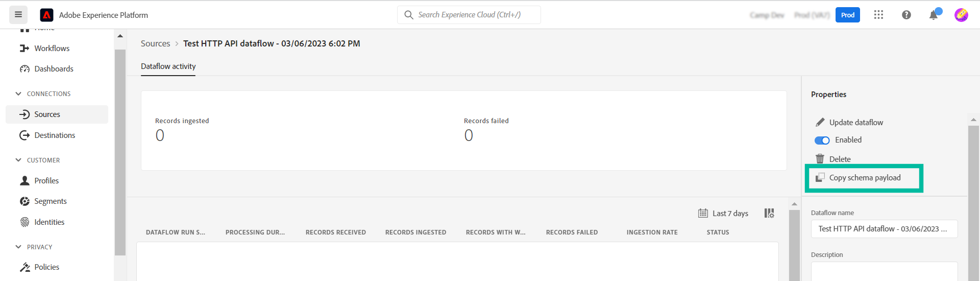Open the help question mark icon
The height and width of the screenshot is (281, 980).
906,15
